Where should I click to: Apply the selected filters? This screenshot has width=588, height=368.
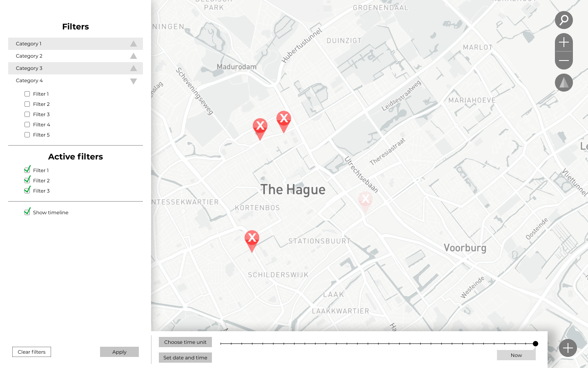point(119,352)
